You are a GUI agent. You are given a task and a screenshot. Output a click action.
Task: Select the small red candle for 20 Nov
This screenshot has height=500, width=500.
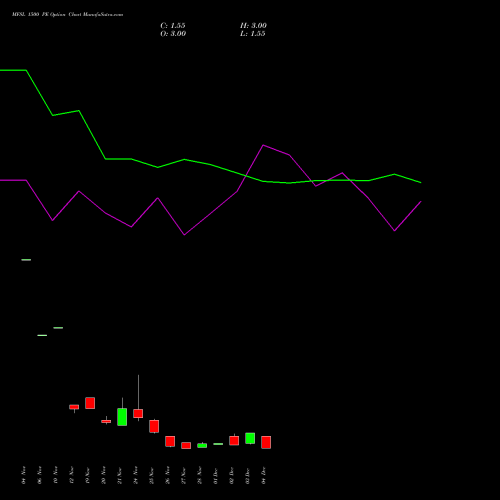(106, 421)
